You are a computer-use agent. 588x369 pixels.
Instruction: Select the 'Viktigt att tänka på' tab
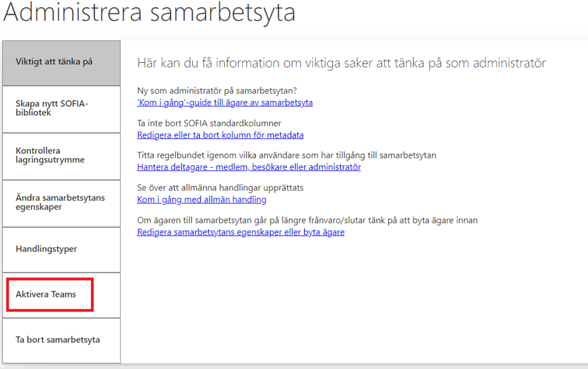pos(61,62)
